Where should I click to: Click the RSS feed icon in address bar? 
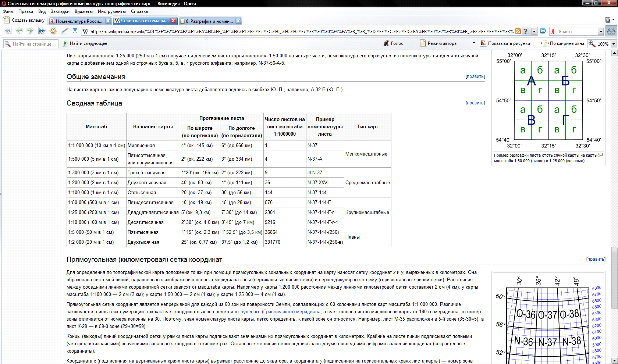(x=518, y=32)
